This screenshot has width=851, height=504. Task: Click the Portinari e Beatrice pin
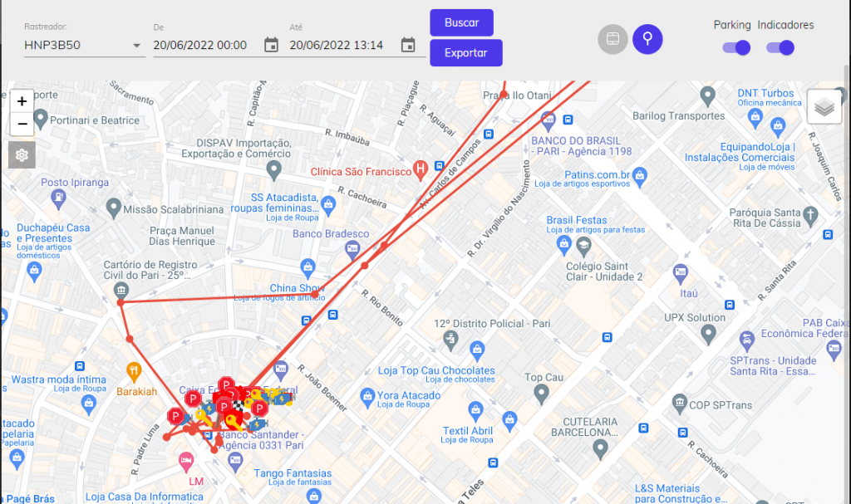(x=41, y=118)
